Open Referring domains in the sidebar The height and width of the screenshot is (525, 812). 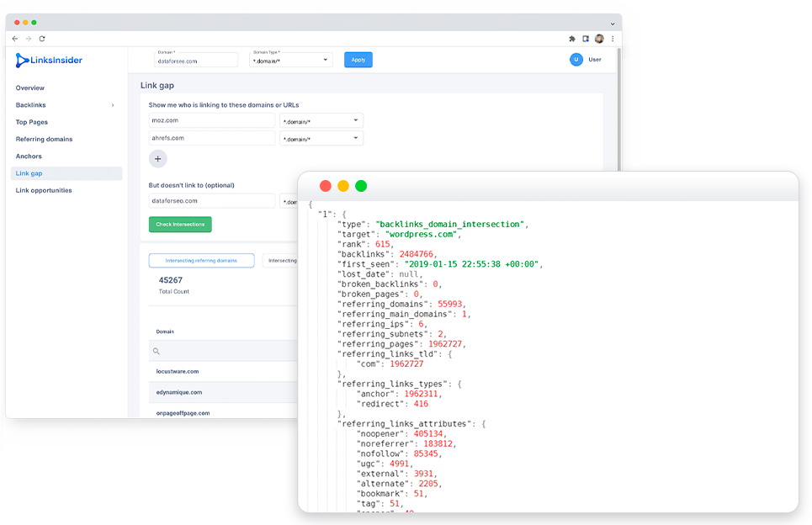tap(44, 140)
